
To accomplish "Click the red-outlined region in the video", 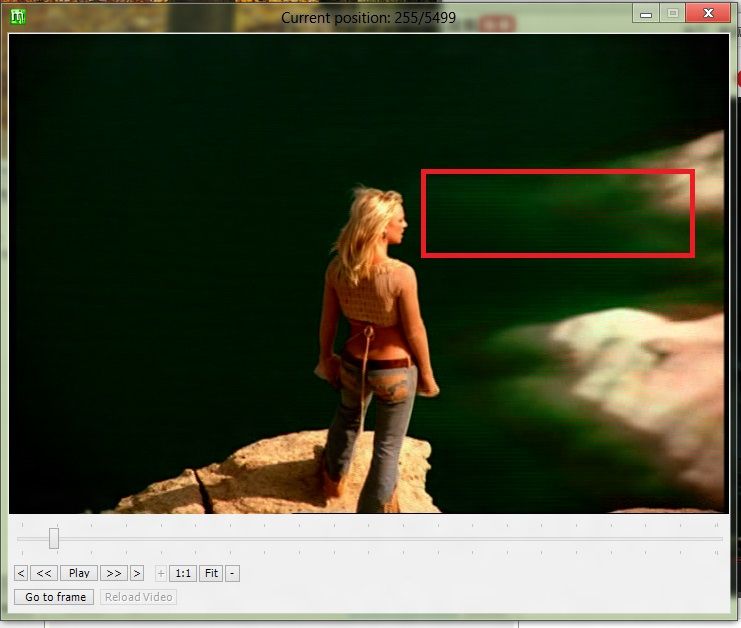I will pyautogui.click(x=557, y=213).
